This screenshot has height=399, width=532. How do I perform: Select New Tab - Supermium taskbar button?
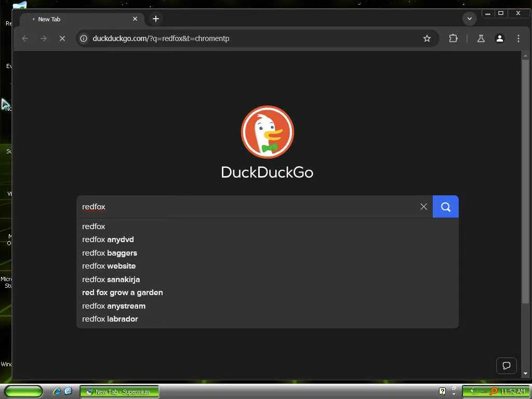[x=119, y=392]
